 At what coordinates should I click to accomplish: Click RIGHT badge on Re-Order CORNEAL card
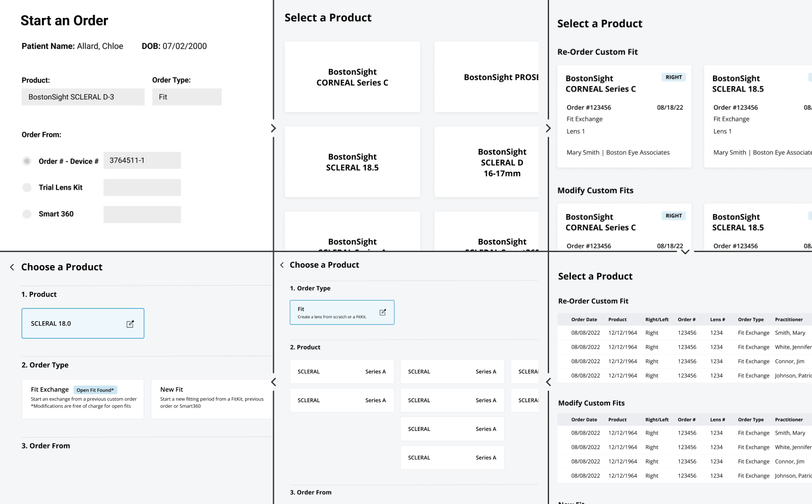[x=674, y=77]
